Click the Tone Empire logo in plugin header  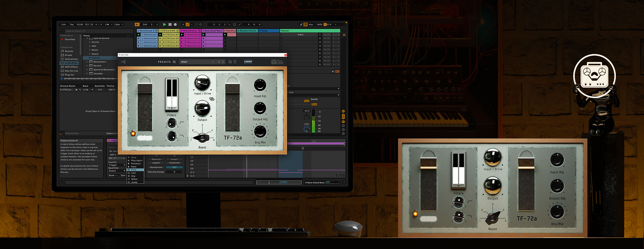(x=277, y=62)
